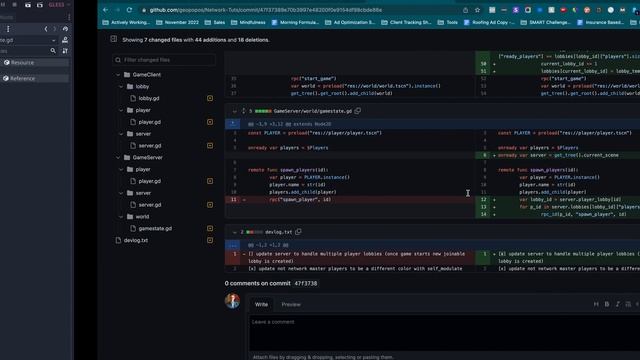This screenshot has height=360, width=640.
Task: Click the user avatar beside comment box
Action: click(x=232, y=301)
